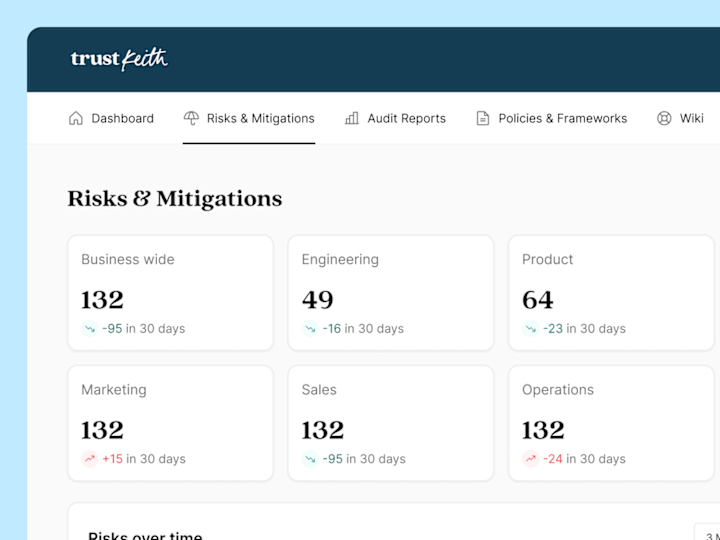This screenshot has height=540, width=720.
Task: Open the Wiki tab
Action: [x=680, y=118]
